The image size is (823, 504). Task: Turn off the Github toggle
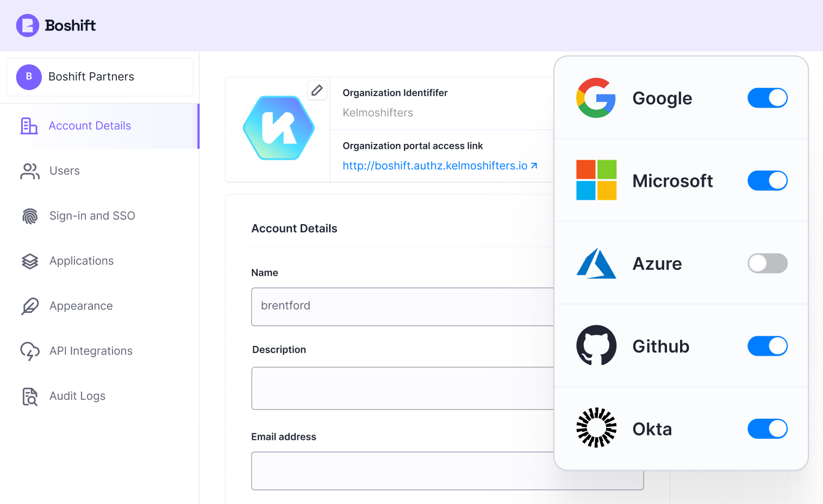pyautogui.click(x=768, y=346)
